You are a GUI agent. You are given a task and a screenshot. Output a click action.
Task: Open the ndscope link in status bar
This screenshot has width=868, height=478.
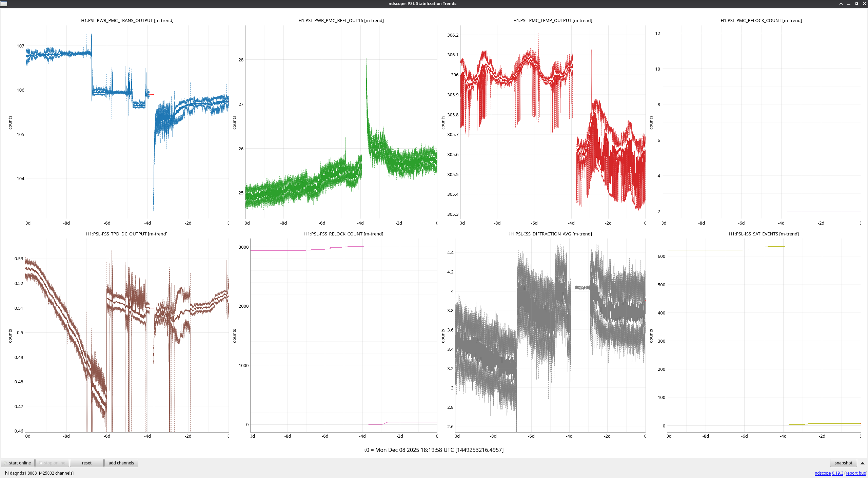coord(822,473)
